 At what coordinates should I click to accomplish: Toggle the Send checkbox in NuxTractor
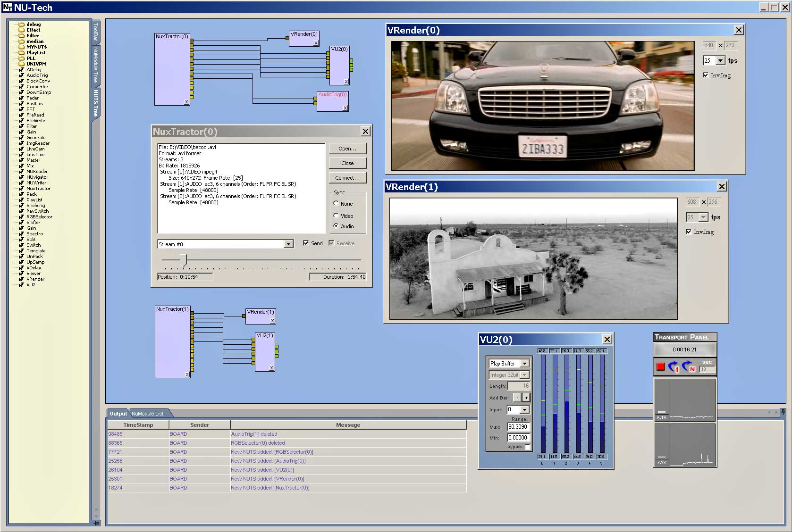click(x=306, y=243)
